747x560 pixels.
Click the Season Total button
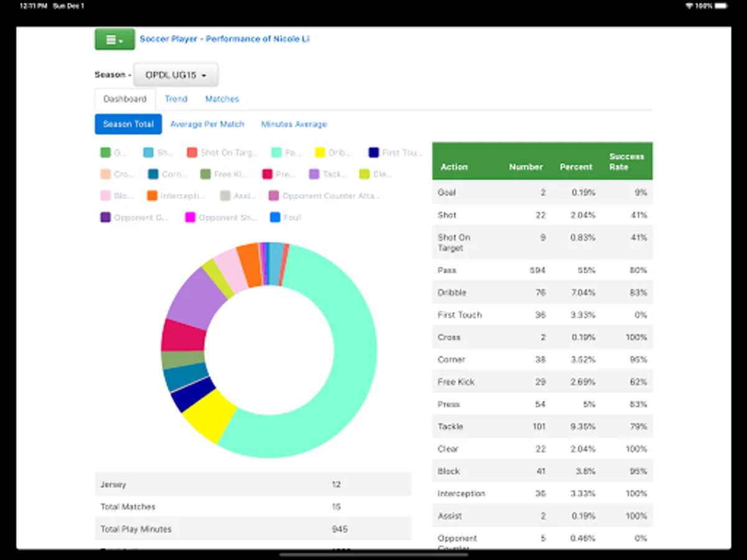coord(128,124)
